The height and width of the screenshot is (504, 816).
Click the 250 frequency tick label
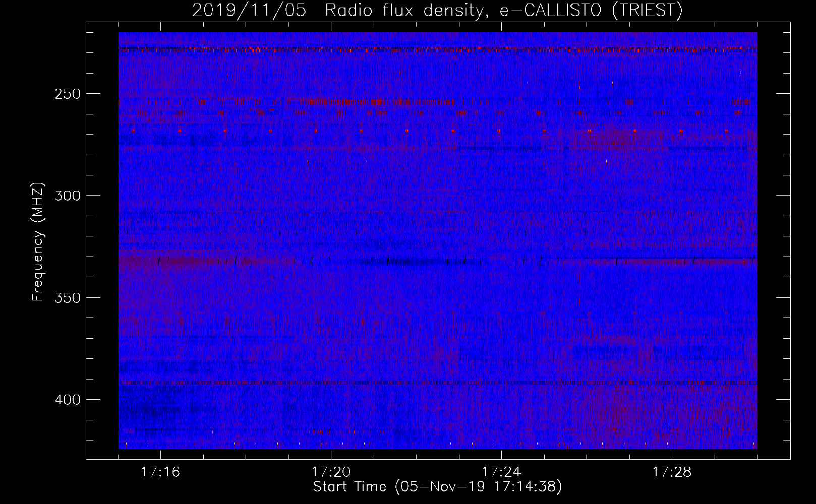[68, 94]
